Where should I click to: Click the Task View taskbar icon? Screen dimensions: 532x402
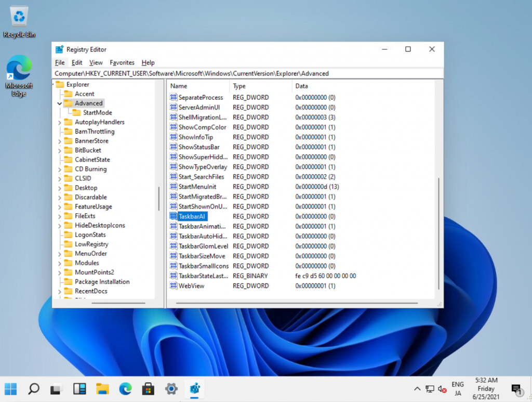(x=56, y=388)
